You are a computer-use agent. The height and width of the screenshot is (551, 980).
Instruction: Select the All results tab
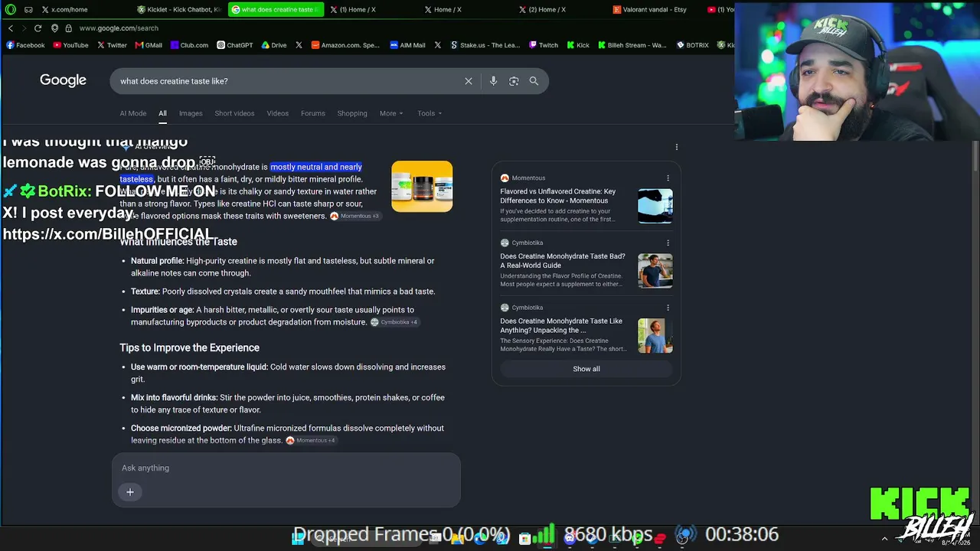click(162, 113)
